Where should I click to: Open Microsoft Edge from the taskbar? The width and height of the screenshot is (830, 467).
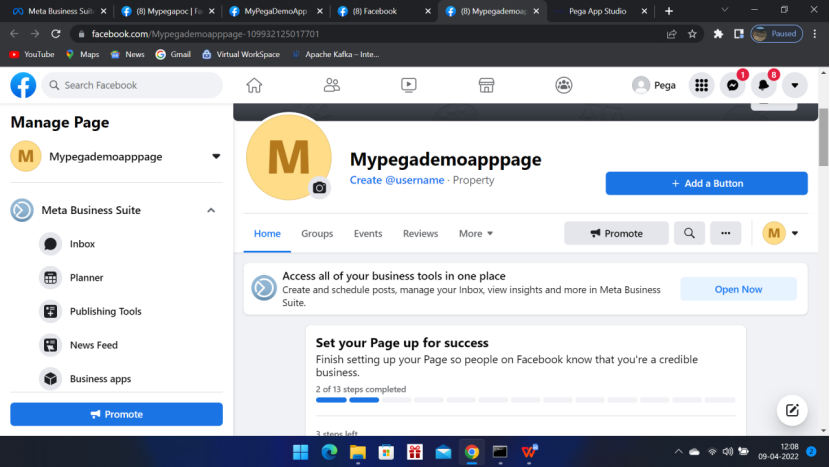click(329, 452)
